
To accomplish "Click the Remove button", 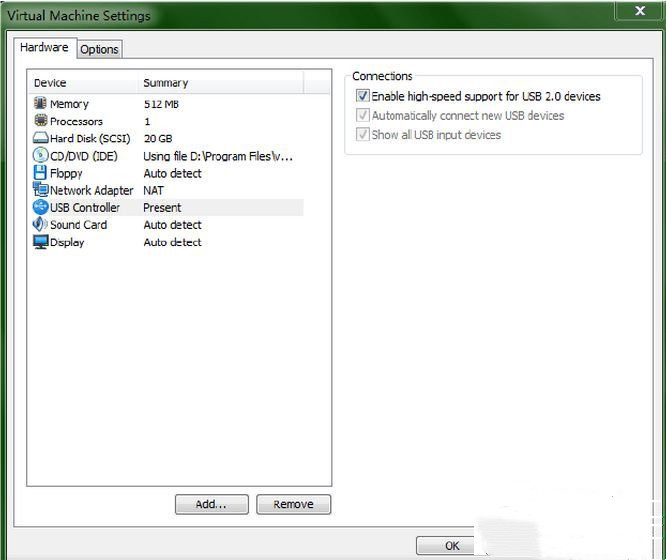I will [293, 505].
